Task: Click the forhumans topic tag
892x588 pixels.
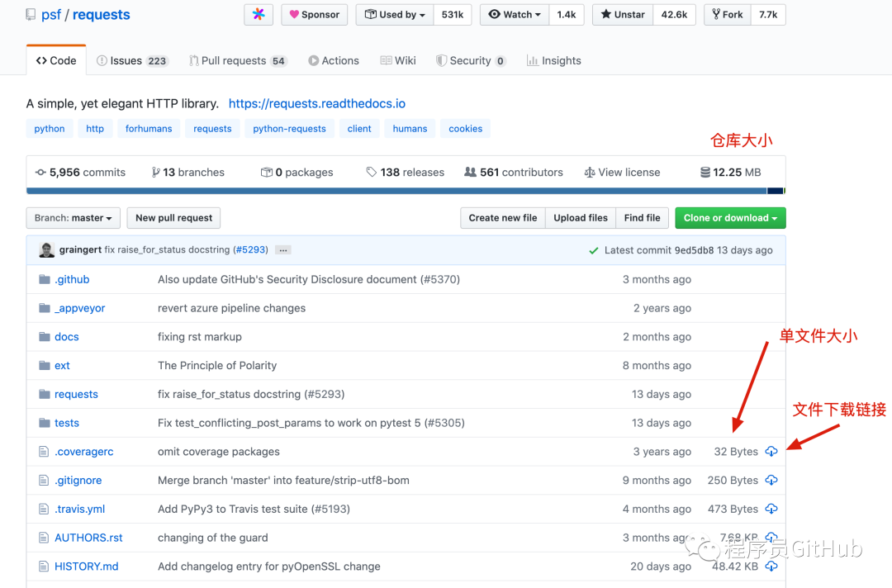Action: (x=149, y=129)
